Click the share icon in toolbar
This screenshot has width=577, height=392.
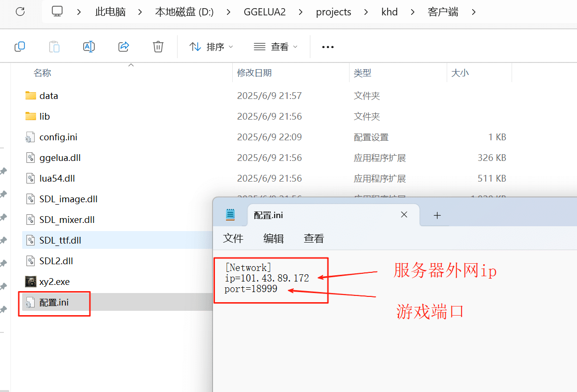coord(124,47)
